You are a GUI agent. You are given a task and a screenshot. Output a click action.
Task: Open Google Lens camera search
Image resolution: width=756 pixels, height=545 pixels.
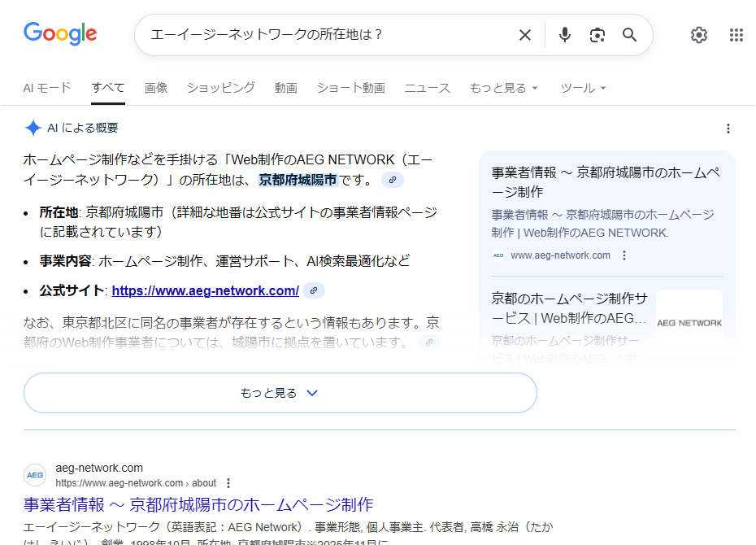(597, 35)
